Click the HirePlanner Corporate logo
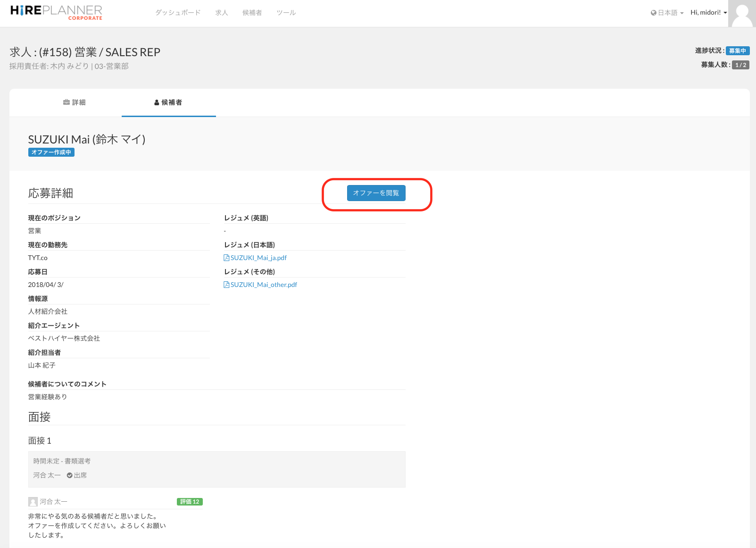 56,12
